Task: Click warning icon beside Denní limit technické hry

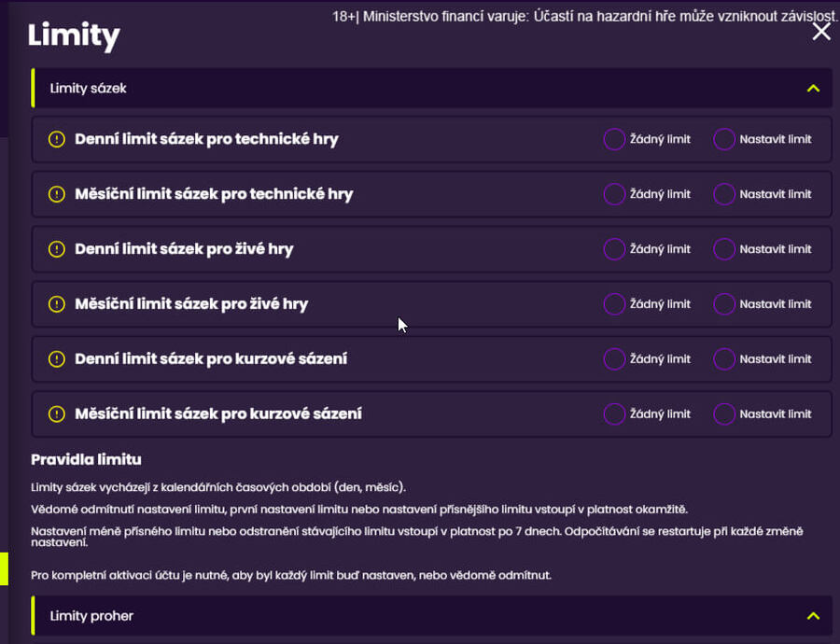Action: [56, 139]
